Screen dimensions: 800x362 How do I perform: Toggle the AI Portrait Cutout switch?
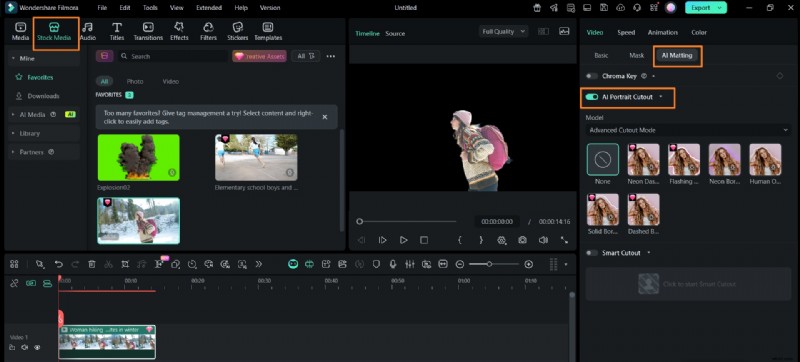592,97
